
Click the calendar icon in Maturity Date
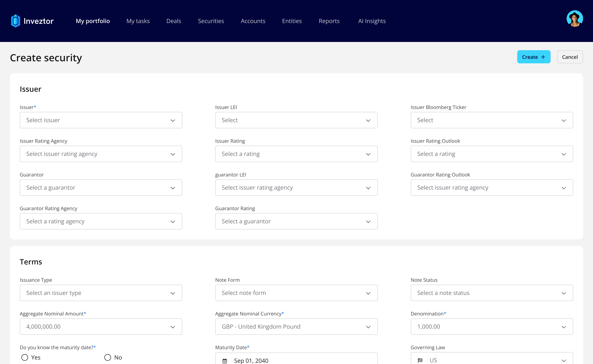point(225,361)
